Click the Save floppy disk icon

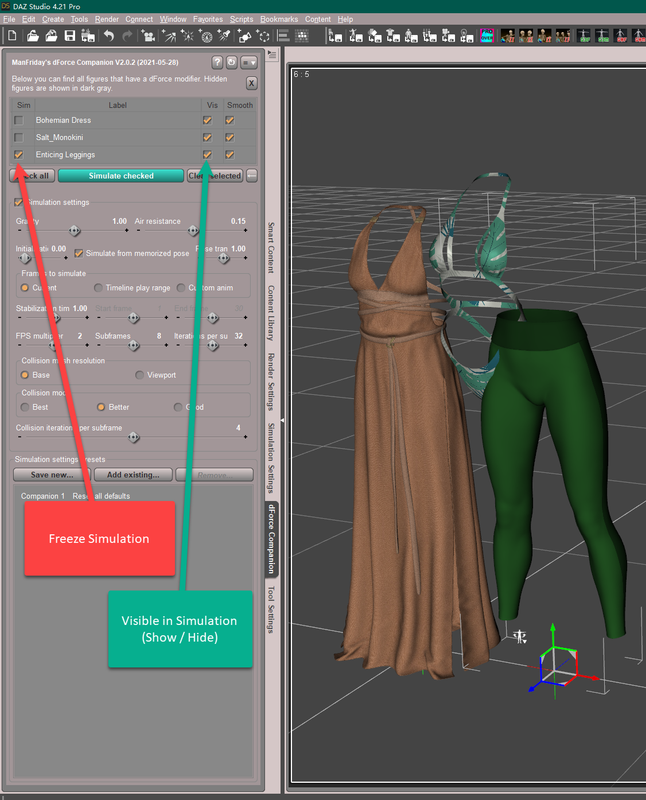tap(70, 36)
